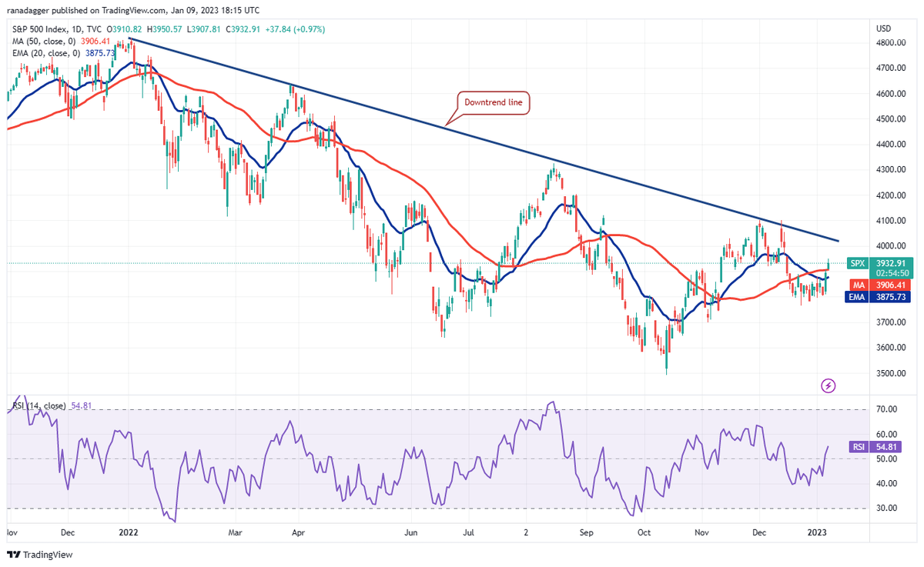Click the purple lightning event icon
The height and width of the screenshot is (567, 924).
point(829,385)
